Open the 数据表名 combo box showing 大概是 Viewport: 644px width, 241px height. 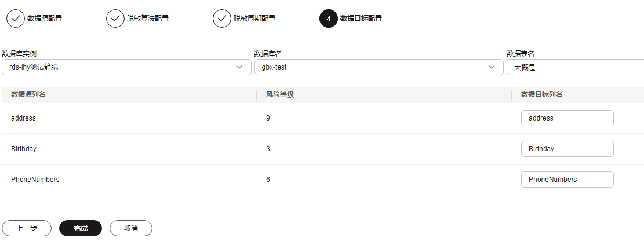tap(575, 67)
